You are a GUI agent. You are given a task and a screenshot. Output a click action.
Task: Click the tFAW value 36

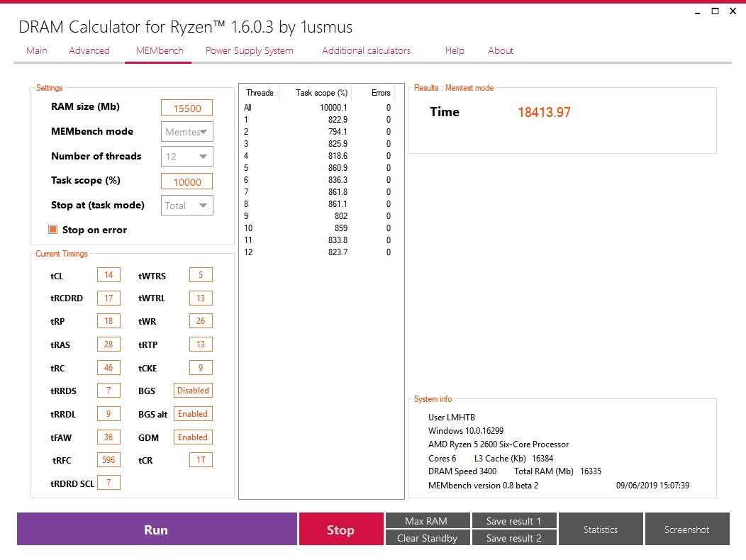(x=108, y=437)
